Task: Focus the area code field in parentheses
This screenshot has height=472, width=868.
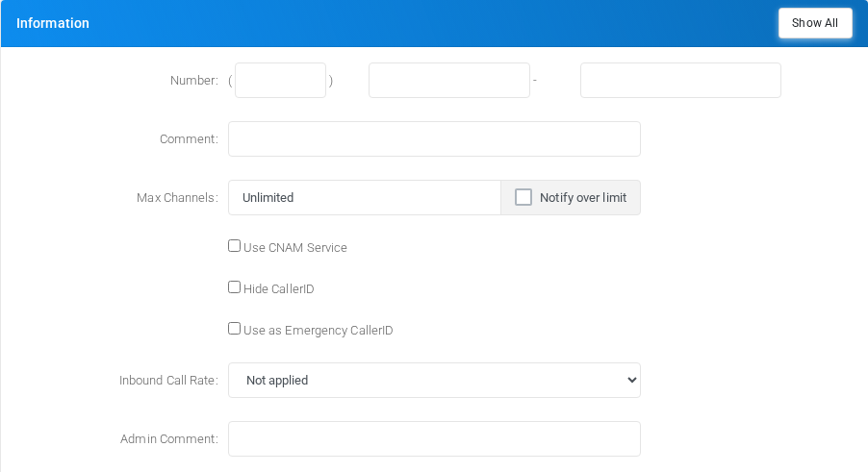Action: pyautogui.click(x=280, y=80)
